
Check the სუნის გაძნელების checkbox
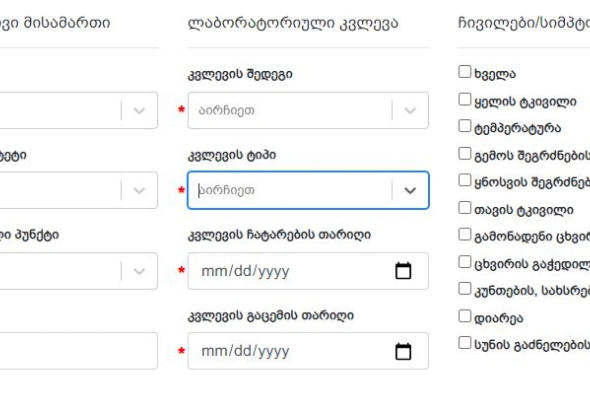[465, 343]
